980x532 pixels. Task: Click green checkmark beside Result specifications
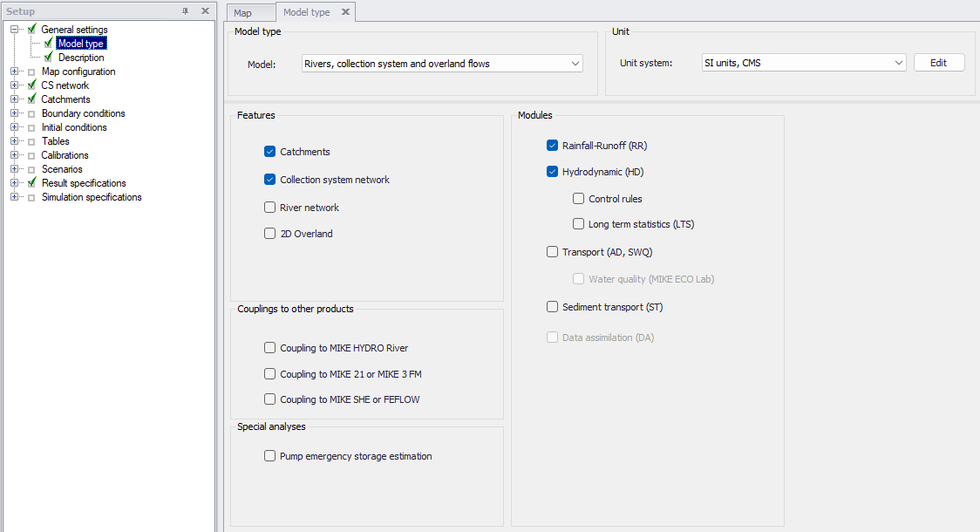(32, 182)
